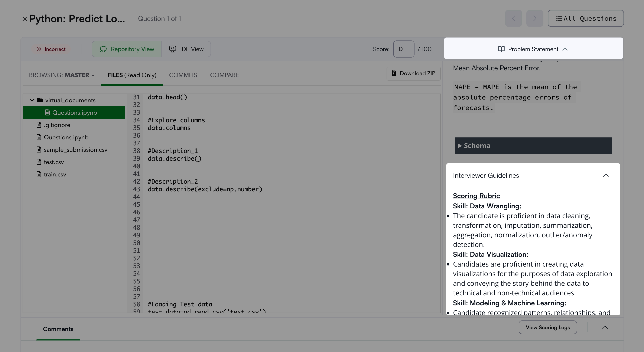Screen dimensions: 644x352
Task: Collapse the .virtual_documents folder
Action: tap(32, 100)
